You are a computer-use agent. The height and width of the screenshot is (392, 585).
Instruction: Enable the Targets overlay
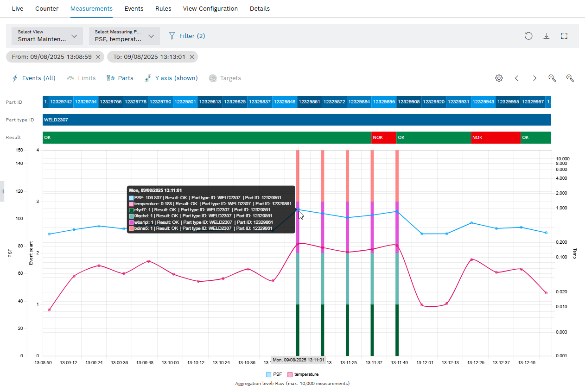(225, 78)
